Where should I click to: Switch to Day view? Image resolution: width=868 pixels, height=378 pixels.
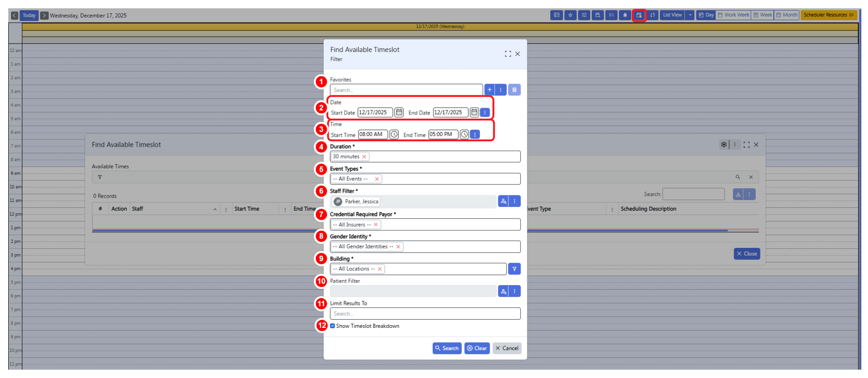706,15
